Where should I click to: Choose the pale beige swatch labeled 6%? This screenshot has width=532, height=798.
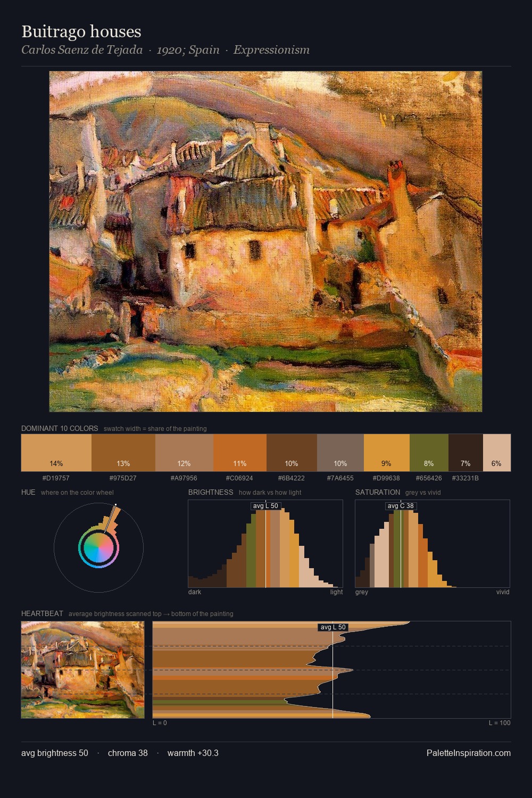click(x=497, y=453)
